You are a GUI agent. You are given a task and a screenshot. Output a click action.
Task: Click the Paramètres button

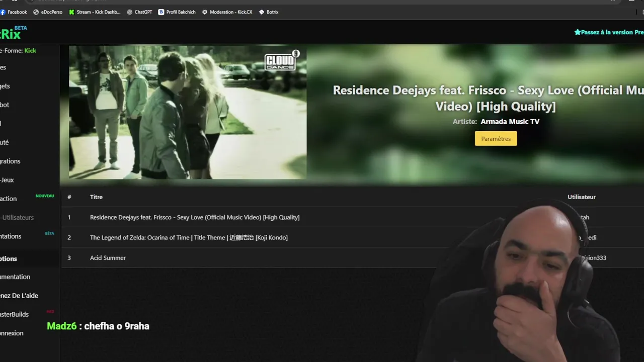click(x=496, y=139)
